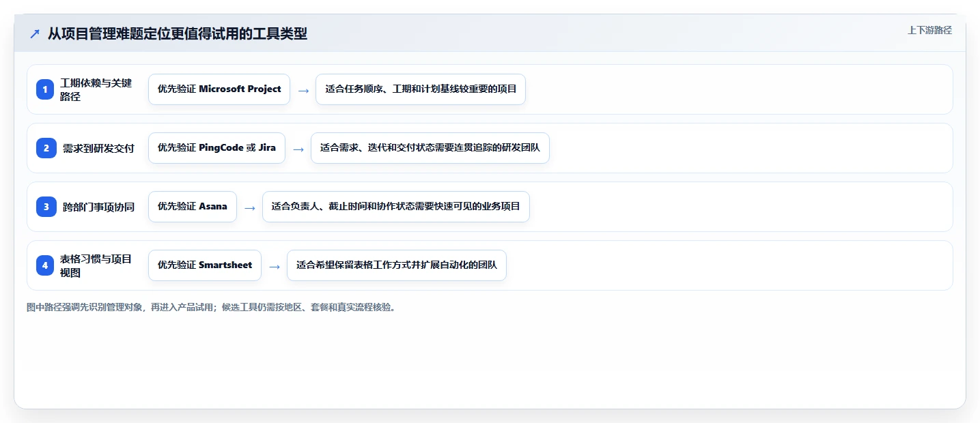Select step number 3 badge
Image resolution: width=980 pixels, height=423 pixels.
tap(45, 207)
